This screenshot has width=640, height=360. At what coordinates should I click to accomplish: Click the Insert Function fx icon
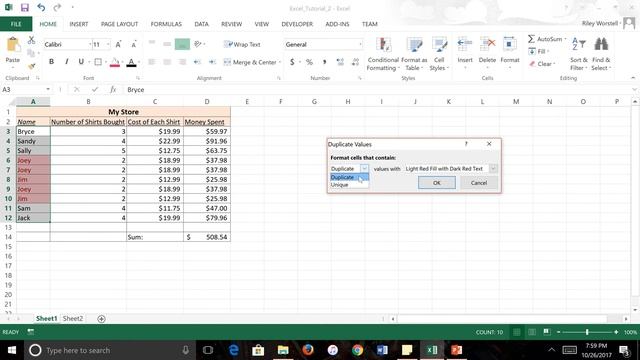113,89
